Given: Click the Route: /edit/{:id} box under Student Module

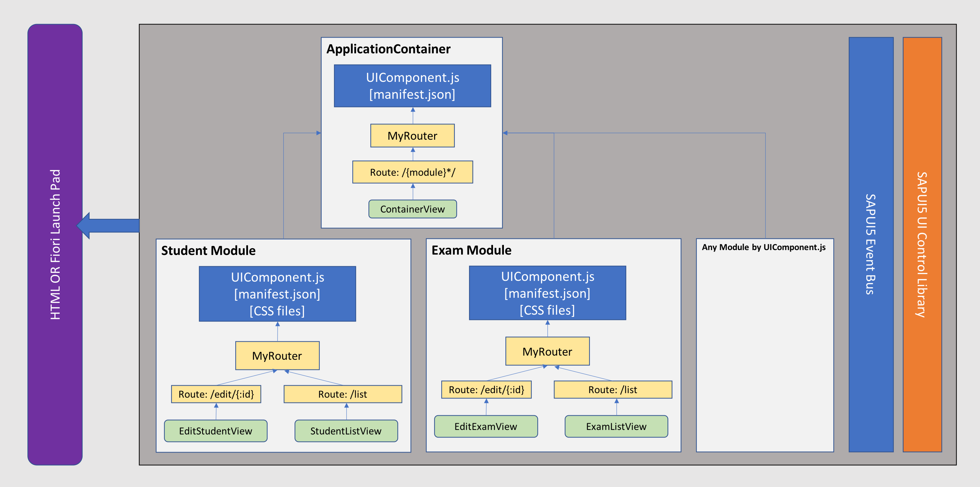Looking at the screenshot, I should click(x=215, y=394).
